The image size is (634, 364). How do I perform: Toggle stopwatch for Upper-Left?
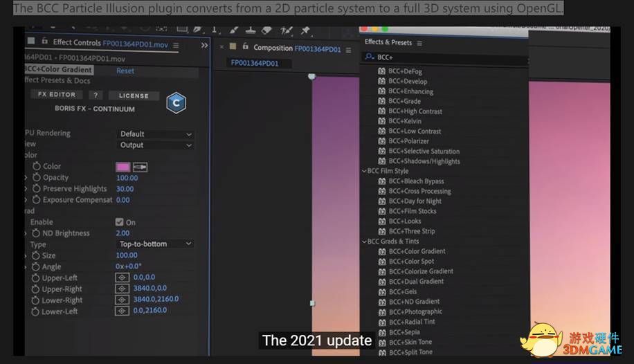35,278
